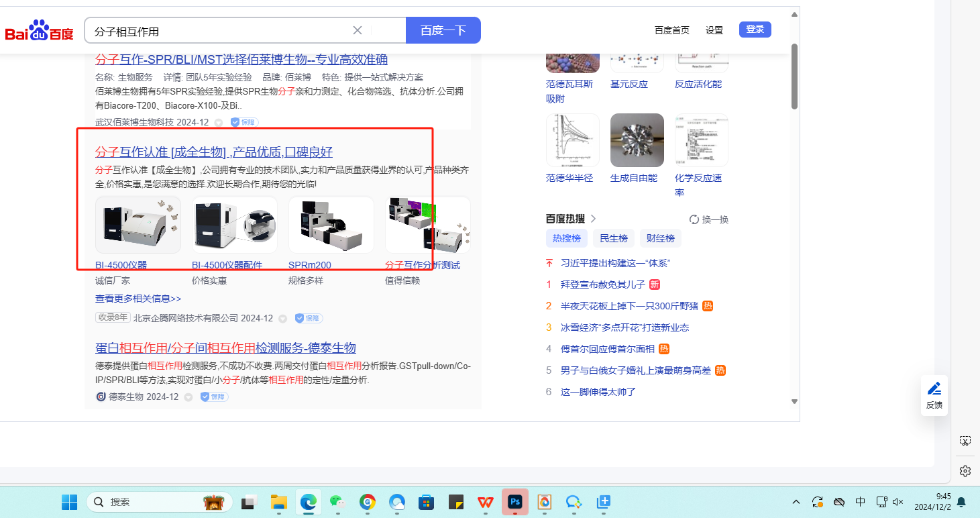Screen dimensions: 980x518
Task: Click the page scrollbar down arrow
Action: click(x=794, y=402)
